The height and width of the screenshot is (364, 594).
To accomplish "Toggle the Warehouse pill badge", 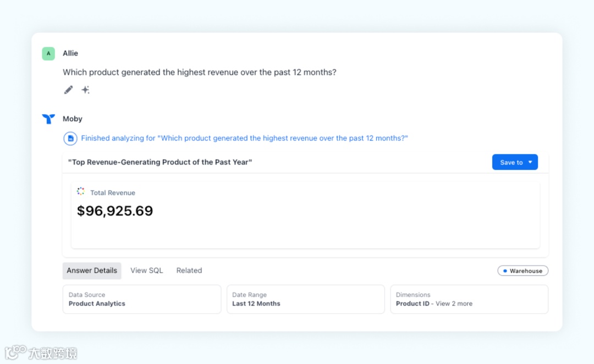I will tap(523, 271).
